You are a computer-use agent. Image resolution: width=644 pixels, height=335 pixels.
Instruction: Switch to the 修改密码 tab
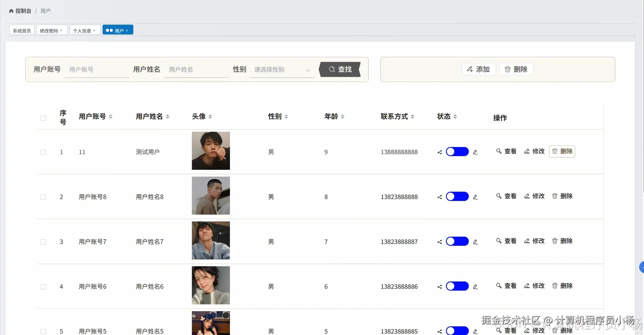pos(49,31)
